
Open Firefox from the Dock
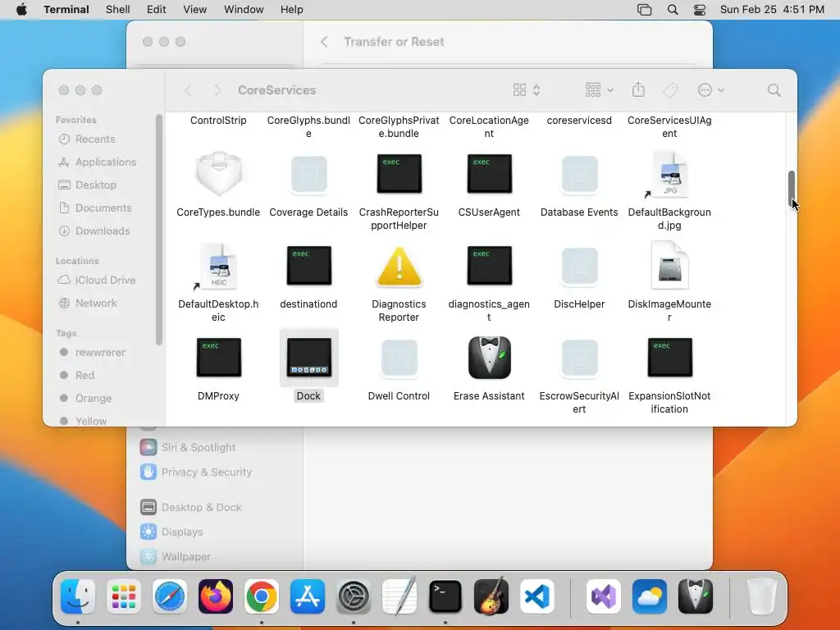pyautogui.click(x=216, y=596)
